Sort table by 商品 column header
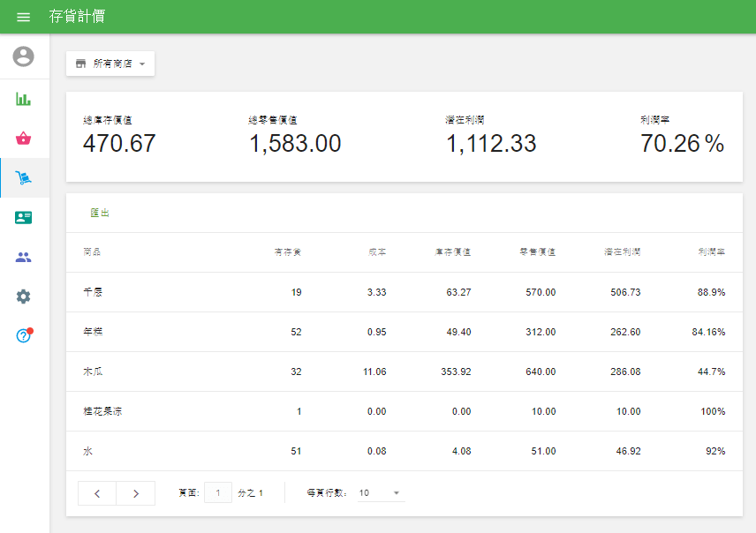Image resolution: width=756 pixels, height=533 pixels. 92,252
